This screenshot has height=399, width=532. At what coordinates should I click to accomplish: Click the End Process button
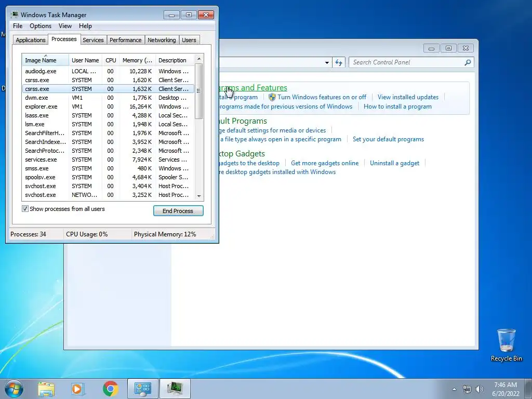(178, 211)
